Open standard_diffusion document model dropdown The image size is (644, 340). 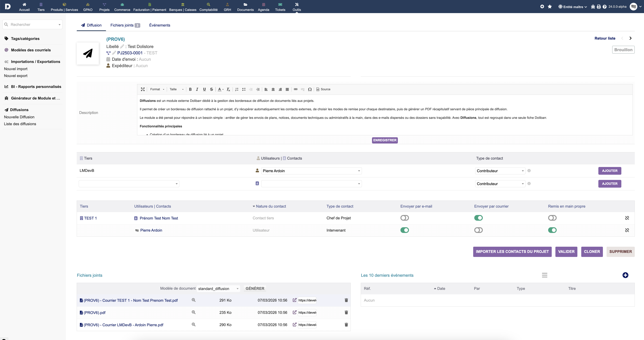[218, 289]
